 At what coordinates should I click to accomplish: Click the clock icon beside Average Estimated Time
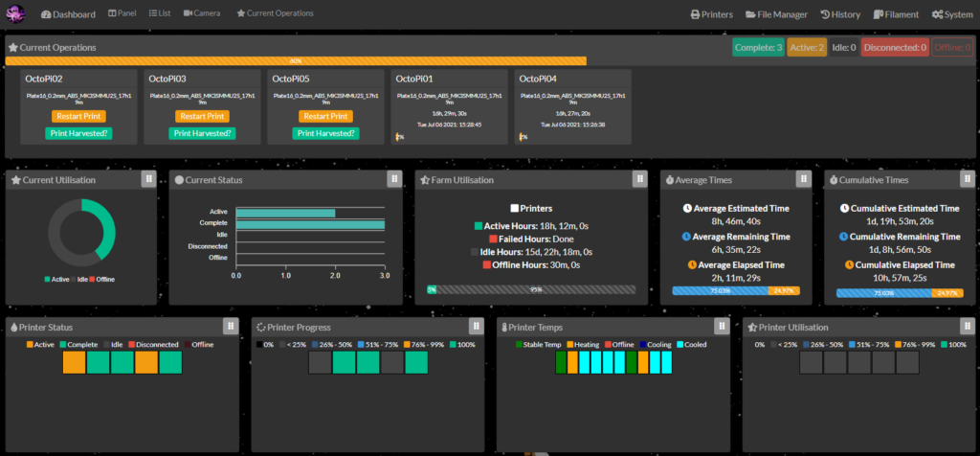(x=687, y=208)
